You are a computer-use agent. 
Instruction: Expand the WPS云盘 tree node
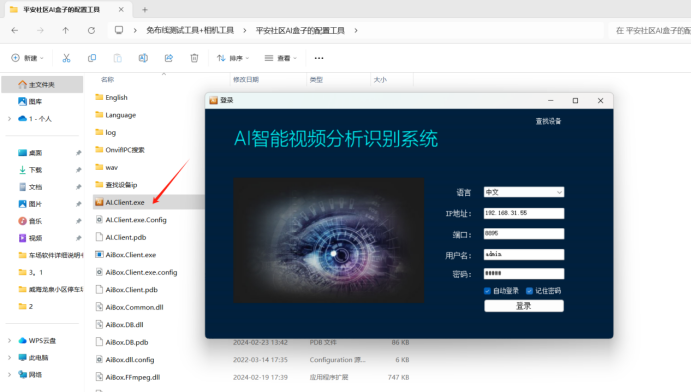point(9,340)
